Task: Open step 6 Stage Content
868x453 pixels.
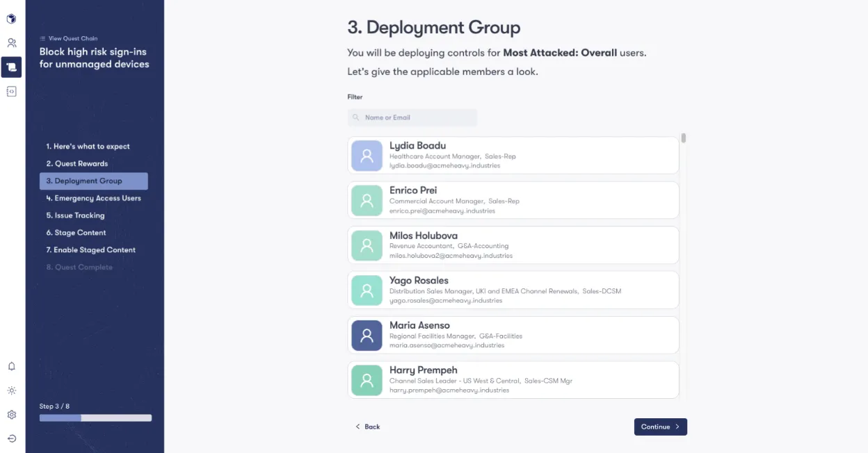Action: 75,233
